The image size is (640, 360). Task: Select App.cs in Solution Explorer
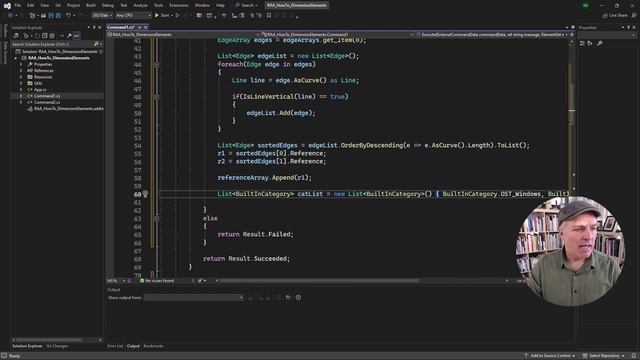[x=40, y=89]
